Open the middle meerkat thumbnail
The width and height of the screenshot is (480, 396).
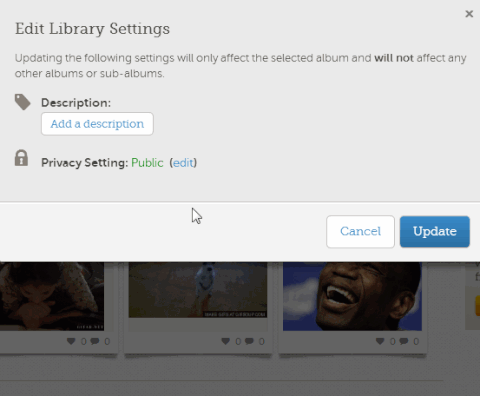tap(198, 290)
